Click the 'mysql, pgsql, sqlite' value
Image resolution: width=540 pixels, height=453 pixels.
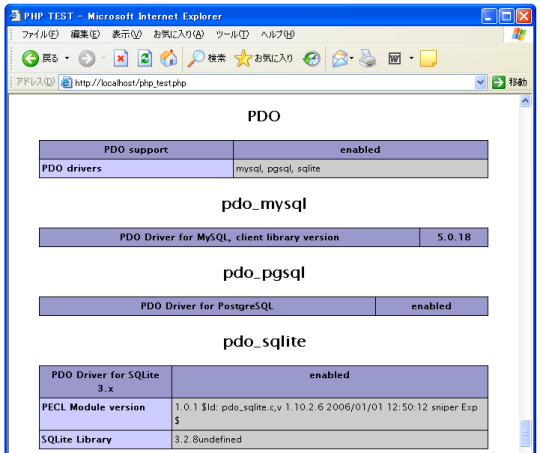[x=278, y=169]
